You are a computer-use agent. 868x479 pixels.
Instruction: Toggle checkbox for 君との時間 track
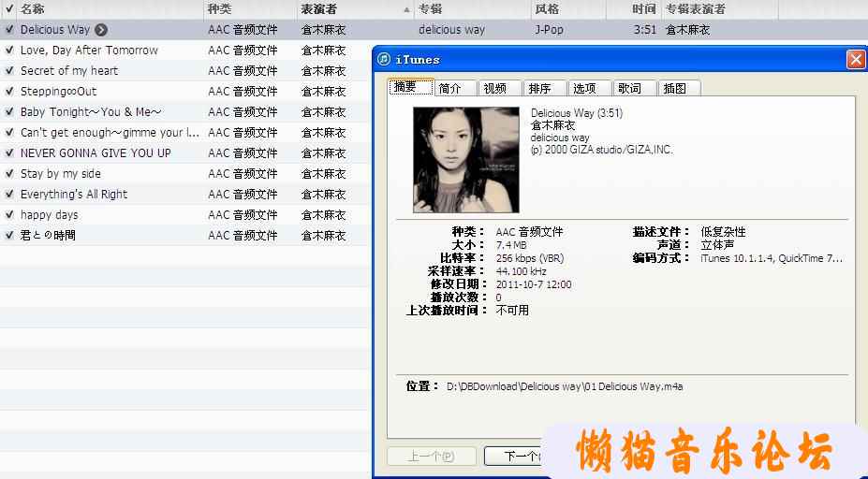click(x=8, y=235)
